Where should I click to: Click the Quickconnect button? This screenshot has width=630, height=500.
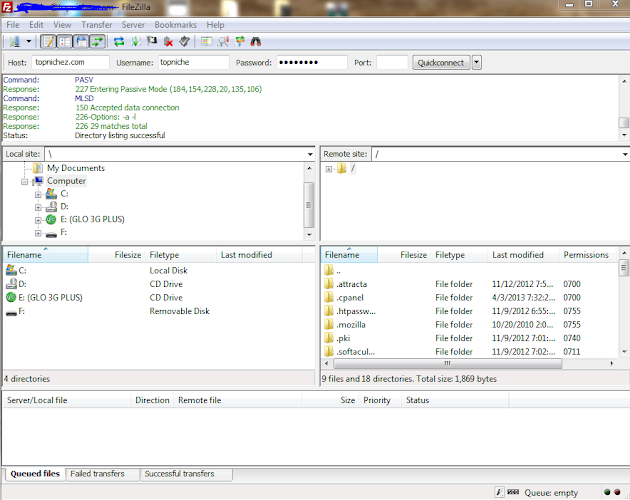441,63
